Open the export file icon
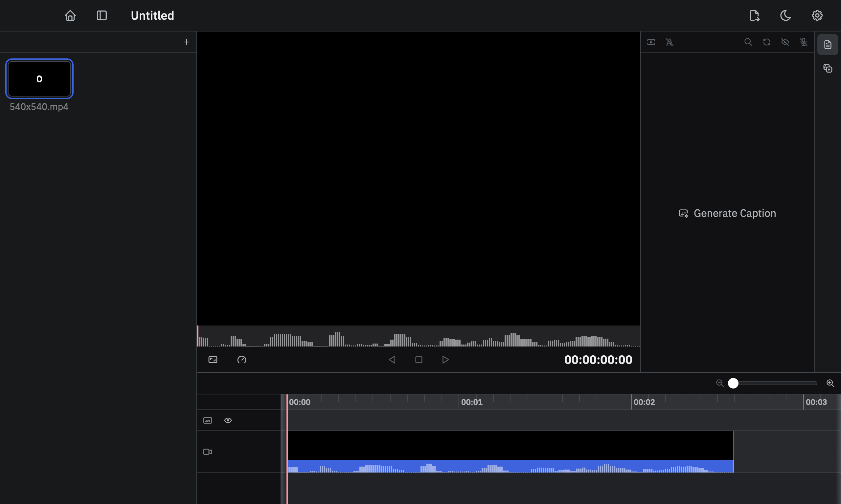841x504 pixels. click(x=754, y=16)
